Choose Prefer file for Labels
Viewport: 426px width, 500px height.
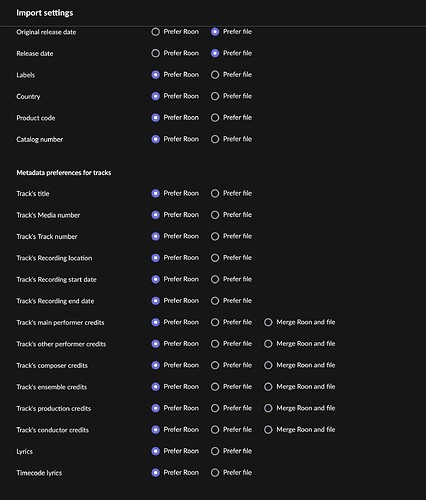pyautogui.click(x=215, y=75)
